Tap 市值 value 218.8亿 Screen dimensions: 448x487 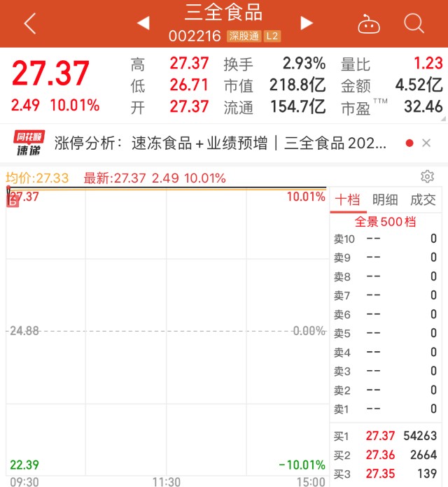click(x=297, y=85)
